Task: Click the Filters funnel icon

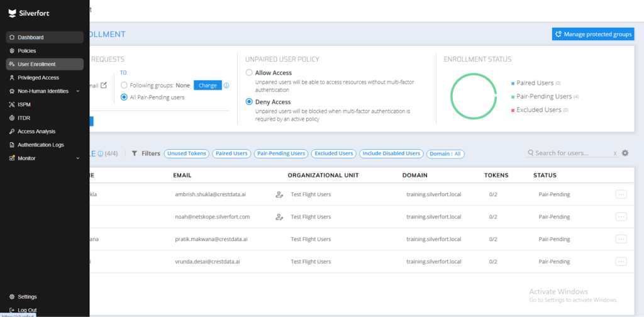Action: click(x=135, y=153)
